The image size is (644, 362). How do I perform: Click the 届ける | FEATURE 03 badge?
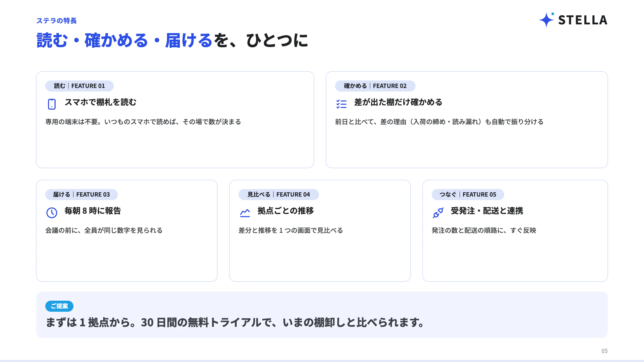[82, 195]
